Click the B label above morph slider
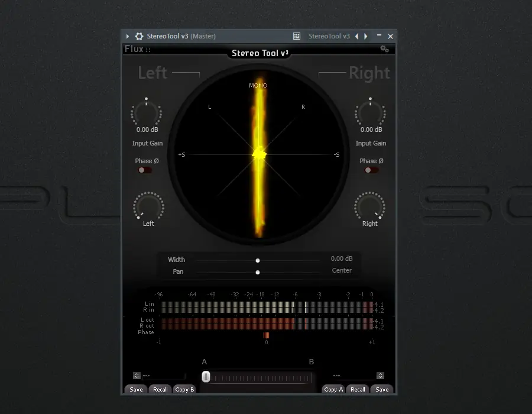This screenshot has height=414, width=532. [x=312, y=362]
